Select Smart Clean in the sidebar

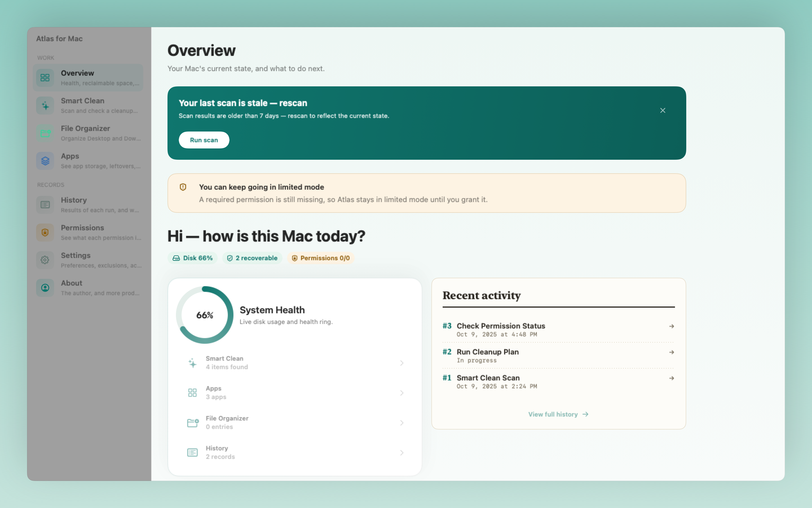(88, 106)
